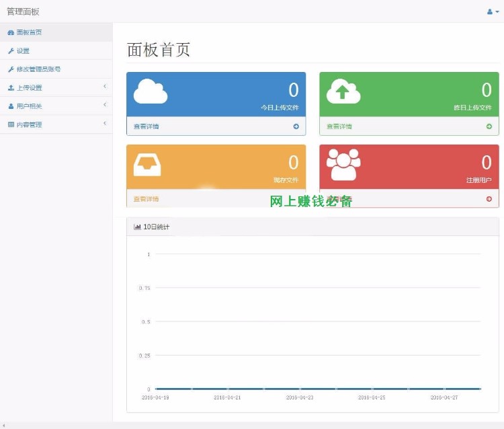Click the cloud icon on blue card

click(151, 91)
